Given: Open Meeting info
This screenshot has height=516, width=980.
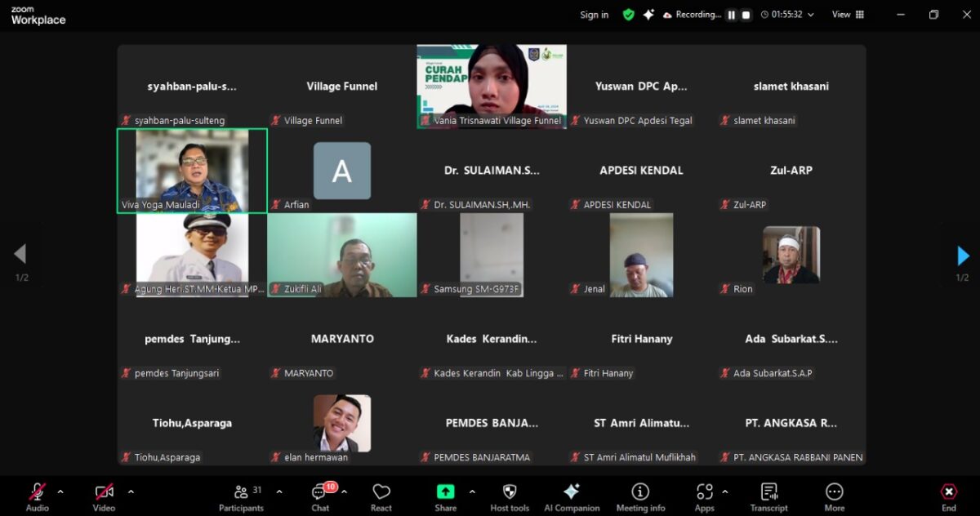Looking at the screenshot, I should [x=640, y=496].
